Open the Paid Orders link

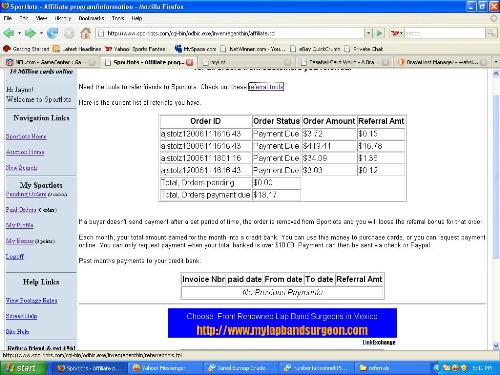(x=21, y=210)
